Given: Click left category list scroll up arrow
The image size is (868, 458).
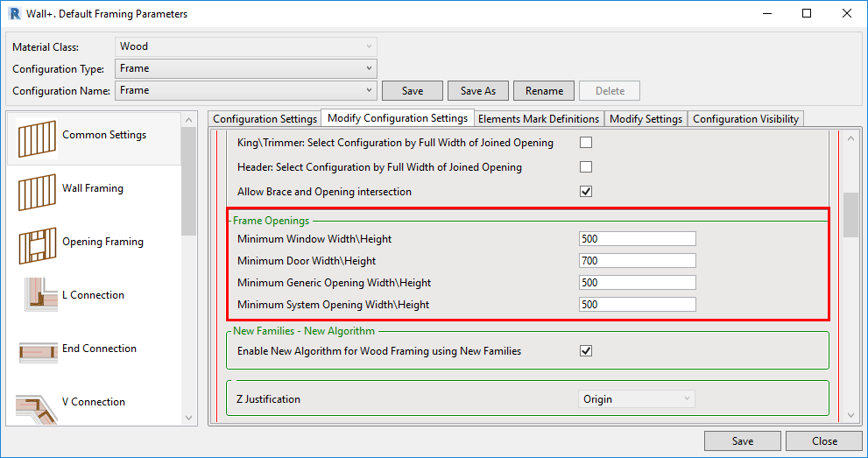Looking at the screenshot, I should [189, 120].
